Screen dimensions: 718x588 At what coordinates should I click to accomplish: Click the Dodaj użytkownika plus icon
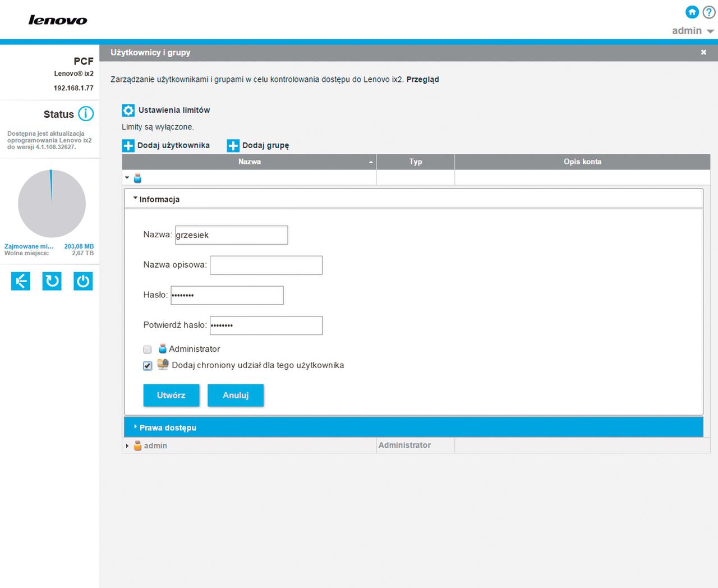point(128,146)
